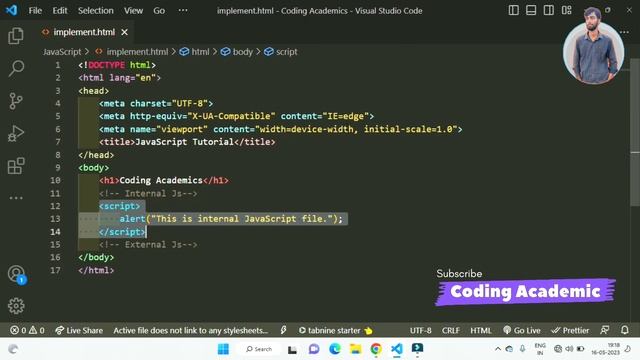Open editor more actions ellipsis
The image size is (640, 360).
[x=624, y=32]
